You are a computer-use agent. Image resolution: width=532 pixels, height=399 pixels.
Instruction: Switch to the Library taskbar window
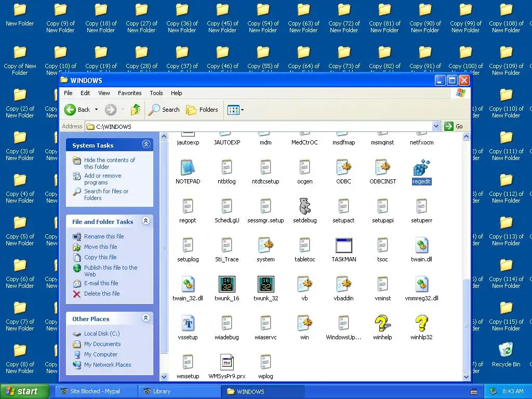pos(179,391)
